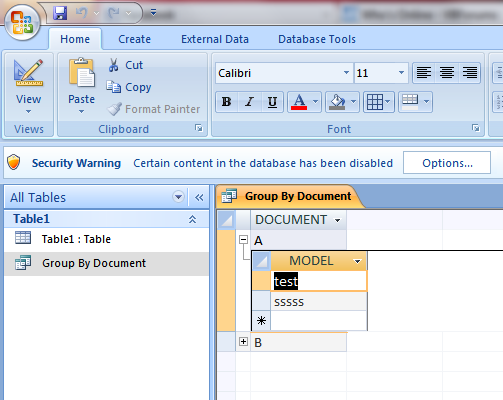Screen dimensions: 503x400
Task: Open the MODEL column filter dropdown
Action: tap(357, 261)
